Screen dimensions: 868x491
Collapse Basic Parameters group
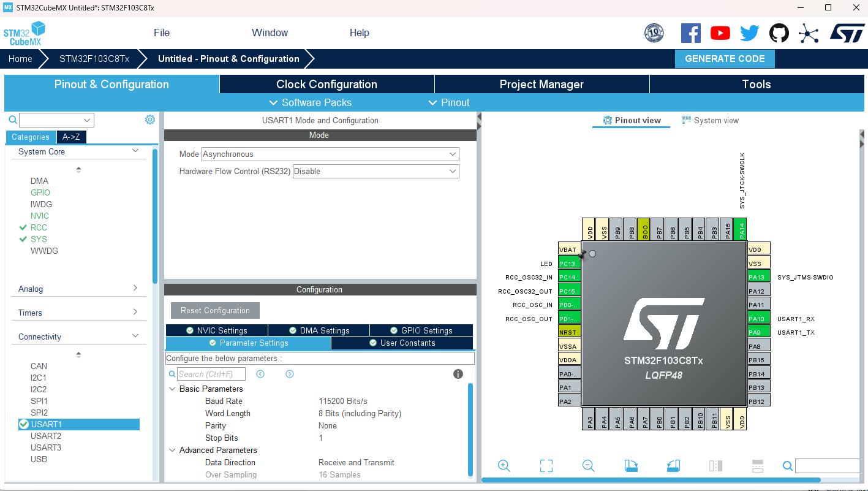click(172, 389)
